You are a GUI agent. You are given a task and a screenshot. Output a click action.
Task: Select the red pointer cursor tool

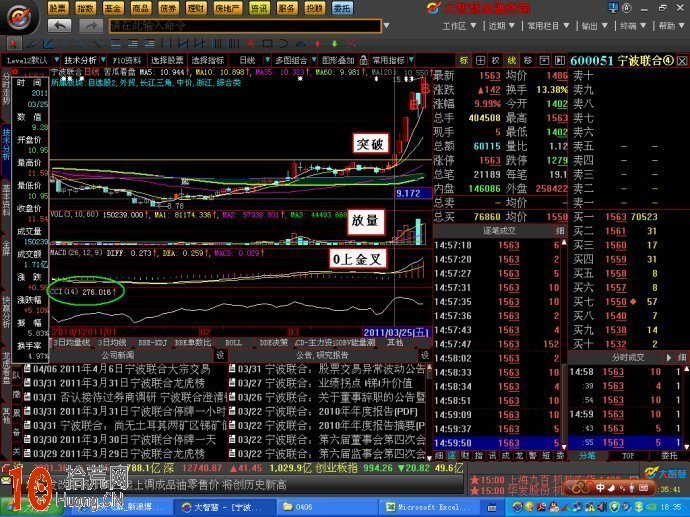point(14,44)
